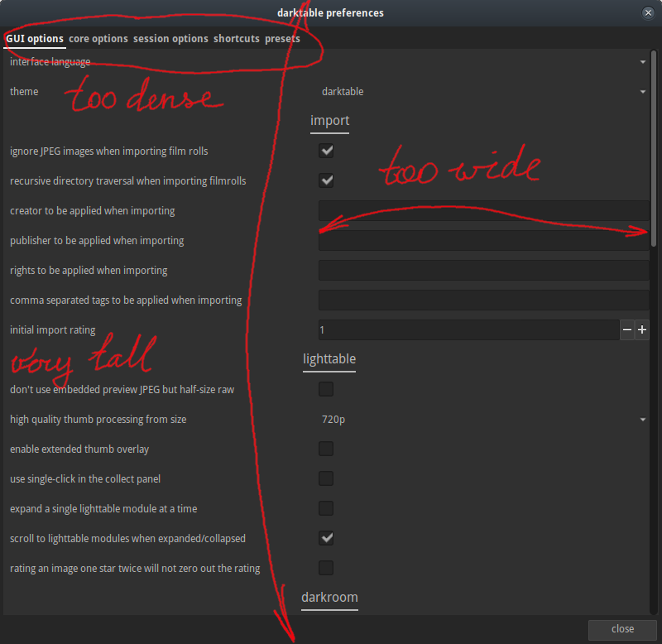The height and width of the screenshot is (644, 662).
Task: Open the session options tab
Action: (170, 38)
